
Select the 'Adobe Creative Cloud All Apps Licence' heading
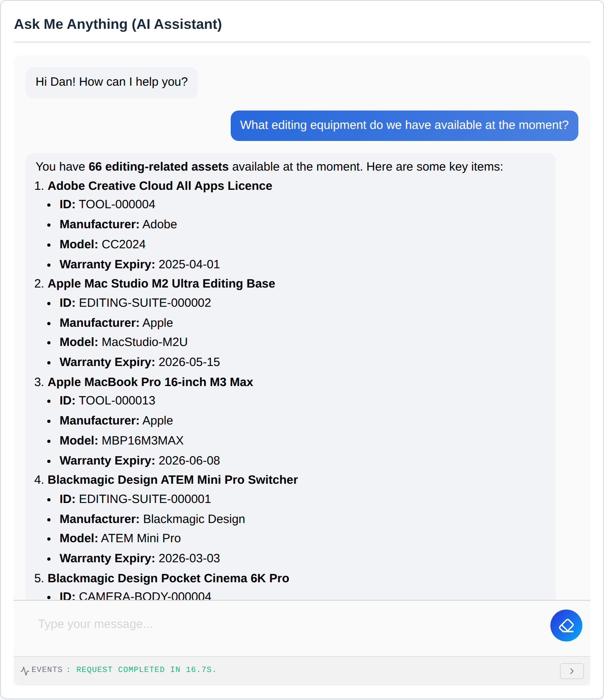pos(160,186)
